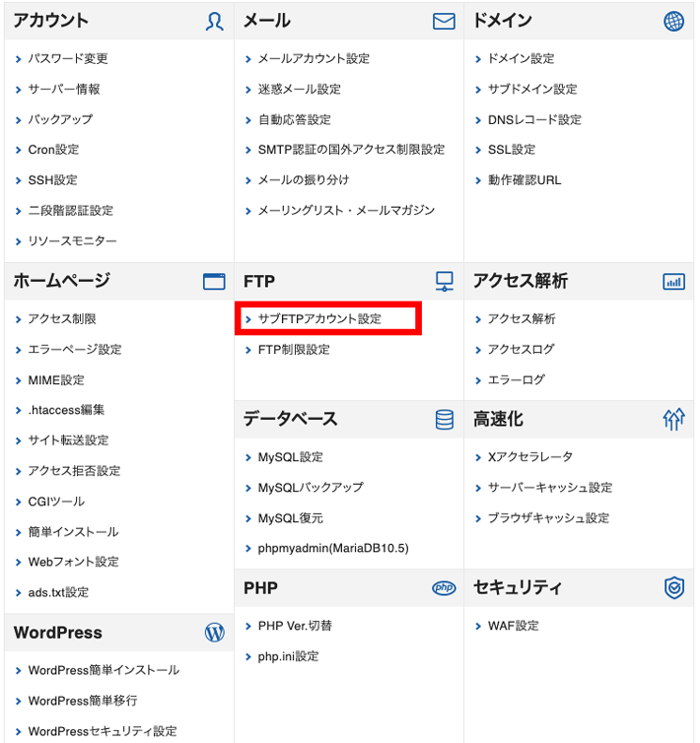Open PHP Ver.切替
The width and height of the screenshot is (700, 743).
click(295, 626)
